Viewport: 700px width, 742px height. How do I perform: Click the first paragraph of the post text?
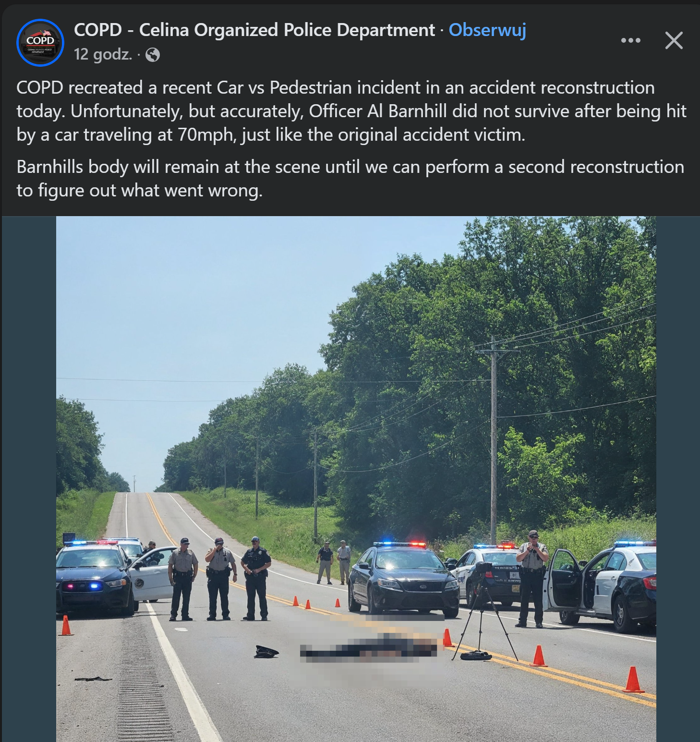351,111
